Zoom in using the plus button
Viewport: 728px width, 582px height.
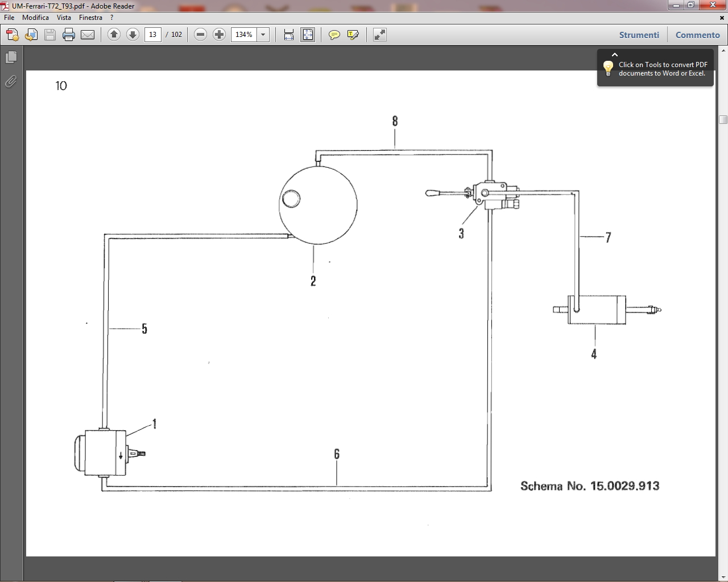(x=219, y=35)
